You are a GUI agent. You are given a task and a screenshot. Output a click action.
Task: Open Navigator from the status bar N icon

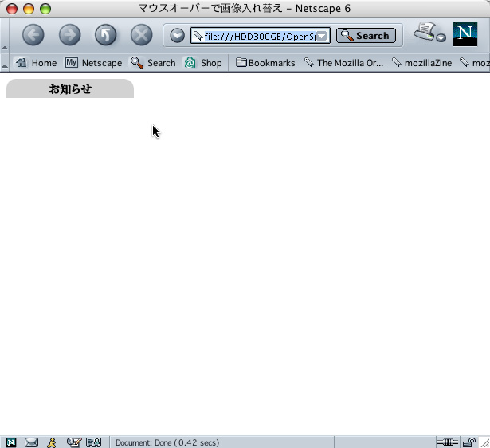click(11, 442)
